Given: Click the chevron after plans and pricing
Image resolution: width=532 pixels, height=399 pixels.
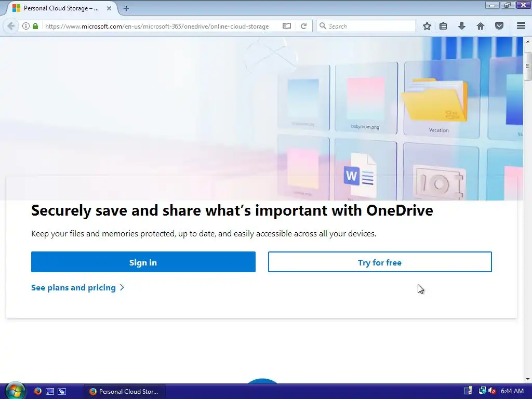Looking at the screenshot, I should tap(122, 287).
